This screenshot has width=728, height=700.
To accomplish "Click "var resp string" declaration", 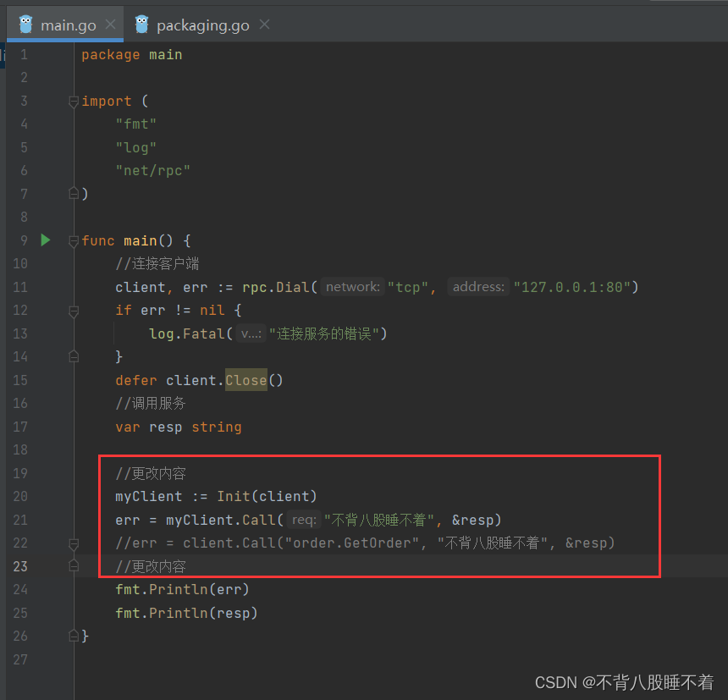I will tap(179, 427).
